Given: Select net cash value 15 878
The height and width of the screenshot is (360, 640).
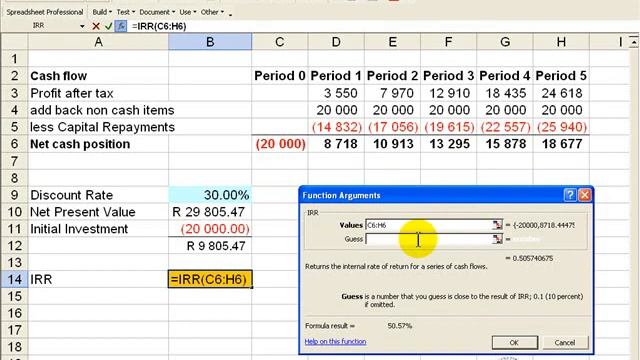Looking at the screenshot, I should (505, 144).
